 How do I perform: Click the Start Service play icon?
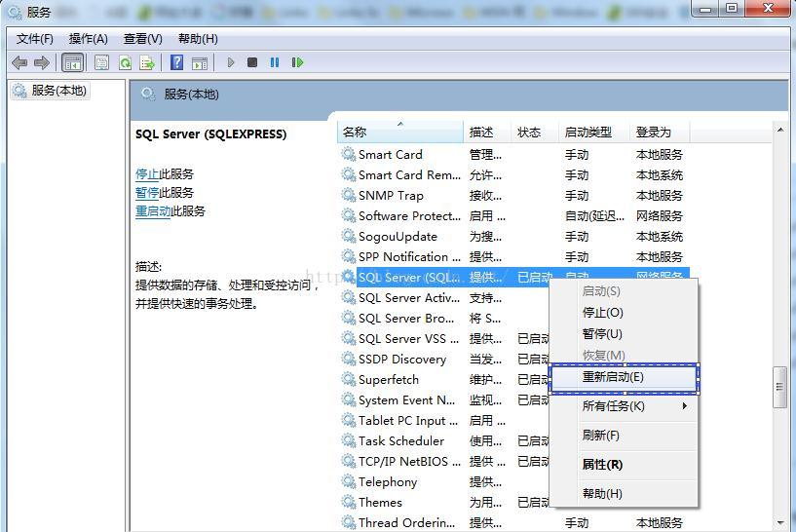231,62
